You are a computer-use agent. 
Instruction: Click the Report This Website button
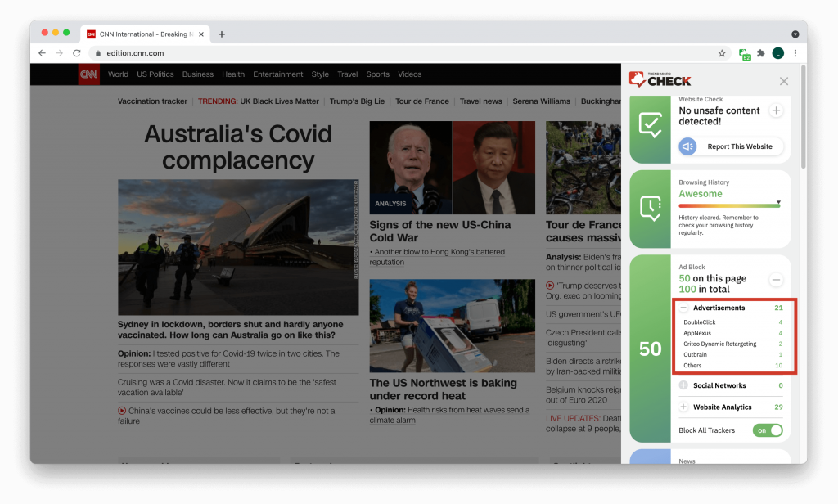731,146
